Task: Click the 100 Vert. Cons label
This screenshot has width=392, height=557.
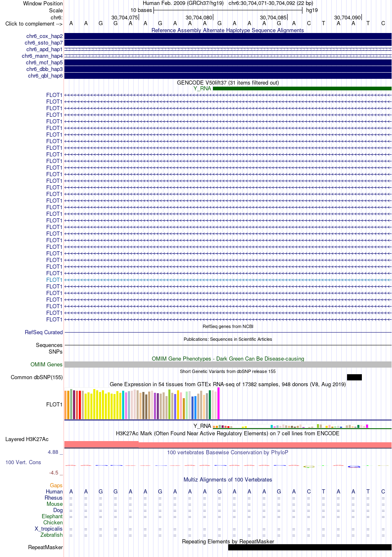Action: click(23, 462)
